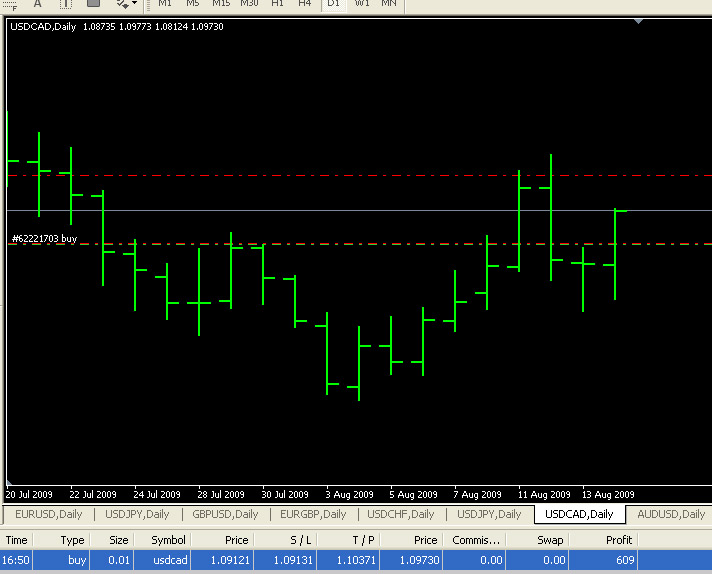Open the AUDUSD,Daily chart tab
This screenshot has width=712, height=574.
tap(671, 514)
